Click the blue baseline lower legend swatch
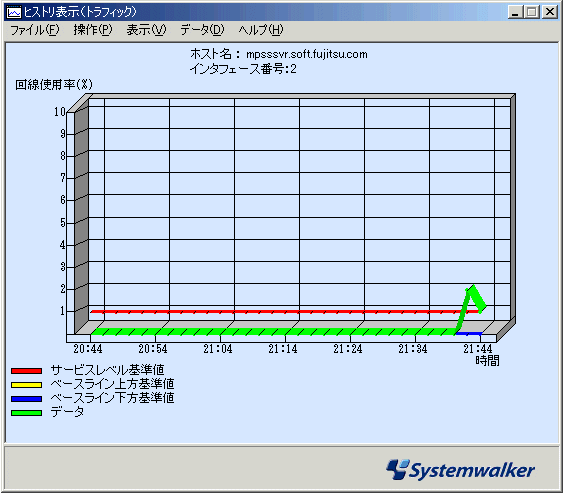The width and height of the screenshot is (564, 494). tap(26, 399)
